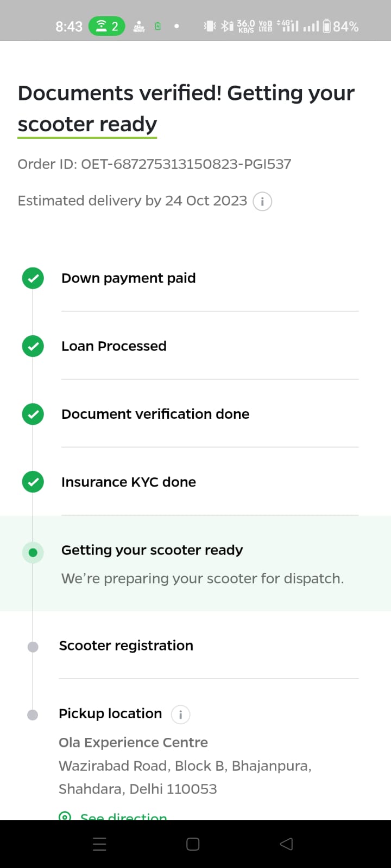Screen dimensions: 391x868
Task: Open the Loan Processed step
Action: [x=114, y=346]
